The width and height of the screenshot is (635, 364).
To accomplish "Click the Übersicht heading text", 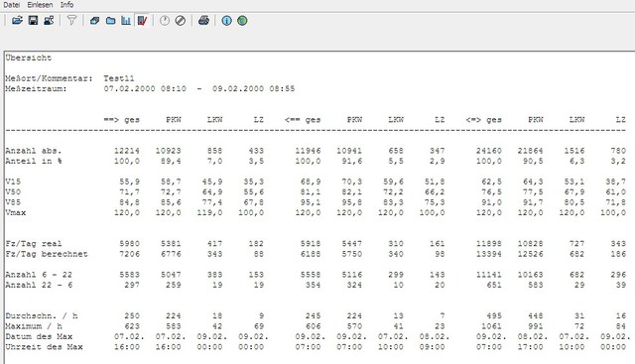I will (29, 58).
